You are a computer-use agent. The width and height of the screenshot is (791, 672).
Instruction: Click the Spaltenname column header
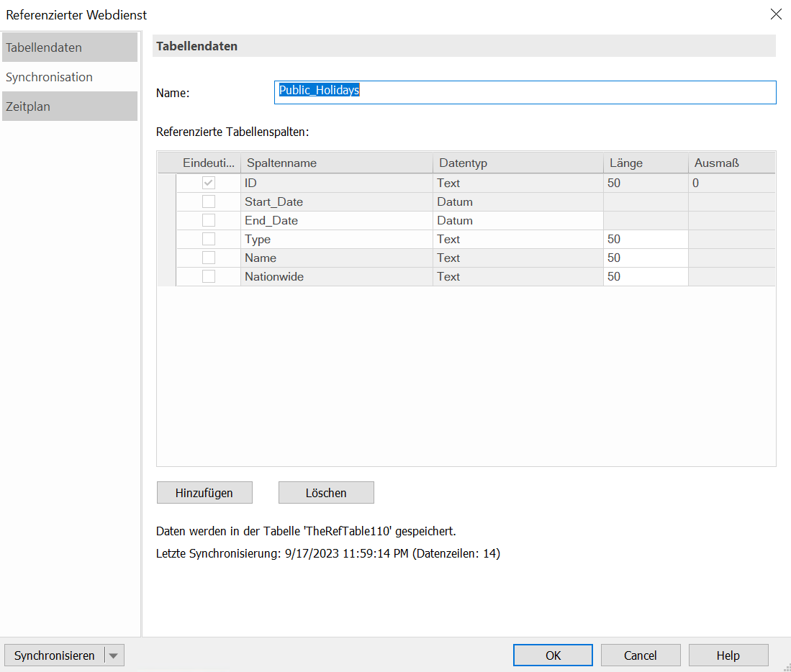click(336, 163)
